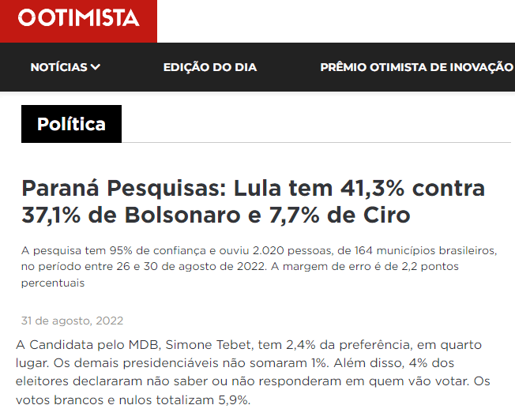Click 37,1% in the headline

pyautogui.click(x=56, y=215)
